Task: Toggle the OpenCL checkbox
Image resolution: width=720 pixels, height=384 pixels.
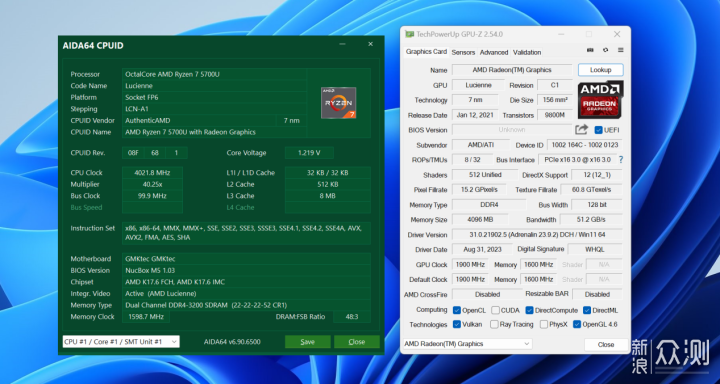Action: point(456,310)
